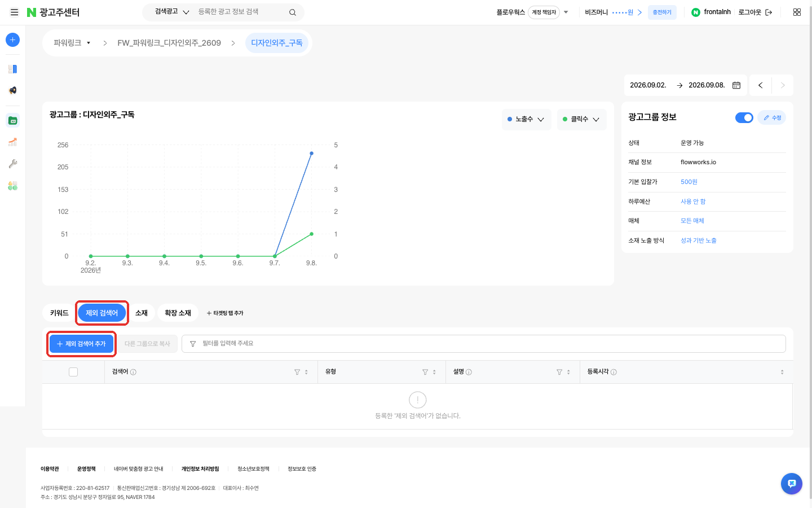The image size is (812, 508).
Task: Open the 노출수 metric dropdown
Action: tap(527, 120)
